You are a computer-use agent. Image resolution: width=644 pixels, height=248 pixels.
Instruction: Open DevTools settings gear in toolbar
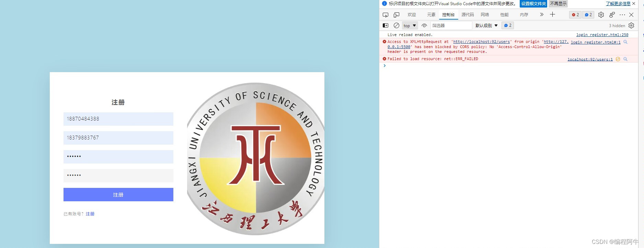[x=601, y=15]
